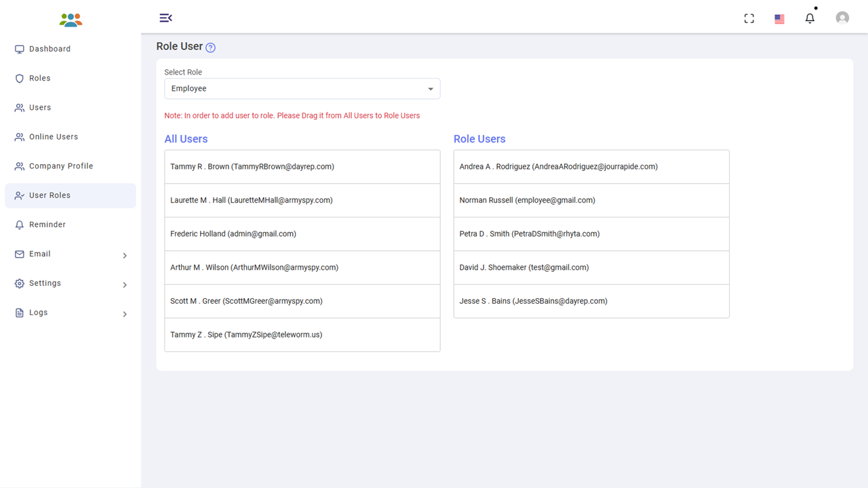The height and width of the screenshot is (488, 868).
Task: Expand the Settings submenu
Action: [x=124, y=285]
